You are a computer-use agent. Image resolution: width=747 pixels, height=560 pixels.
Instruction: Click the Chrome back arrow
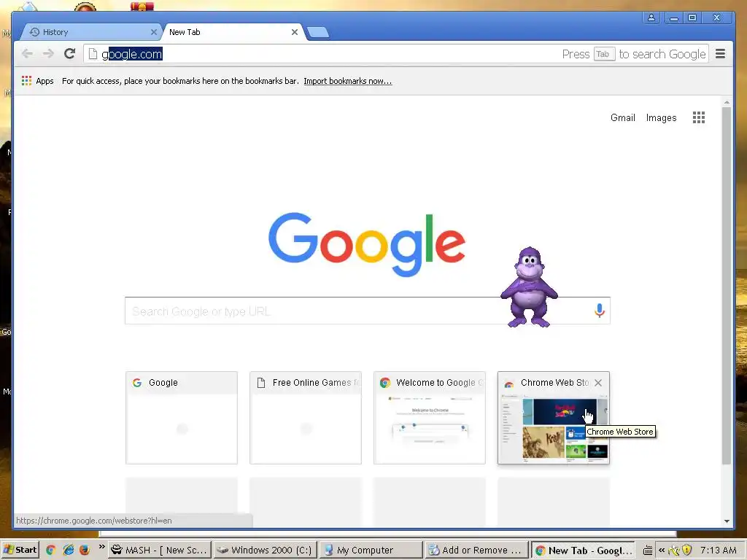[27, 54]
